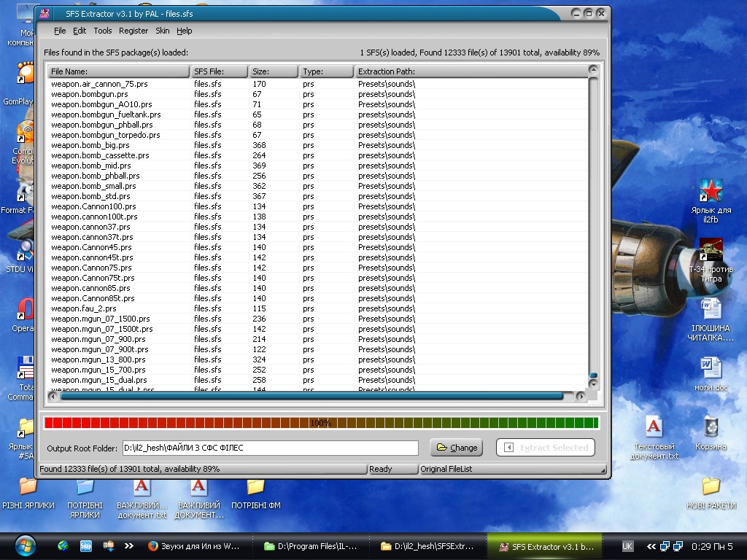Select the weapon.bombgun_phball.prs file
This screenshot has height=560, width=747.
point(102,125)
